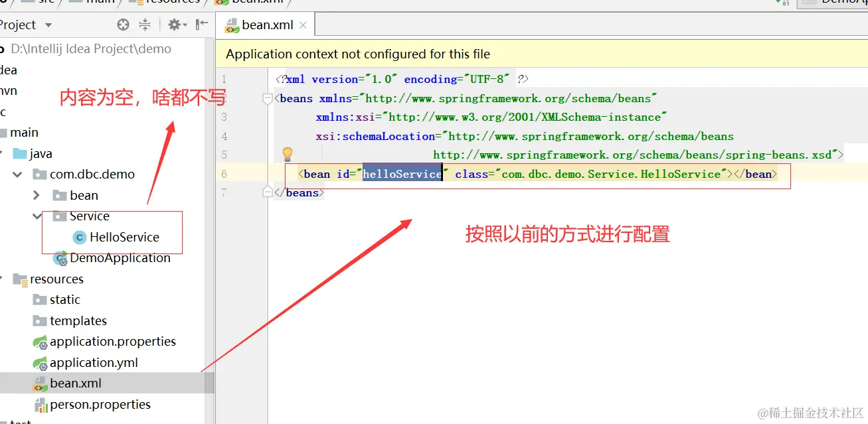Screen dimensions: 868x424
Task: Click the project tree vertical scrollbar
Action: pyautogui.click(x=209, y=384)
